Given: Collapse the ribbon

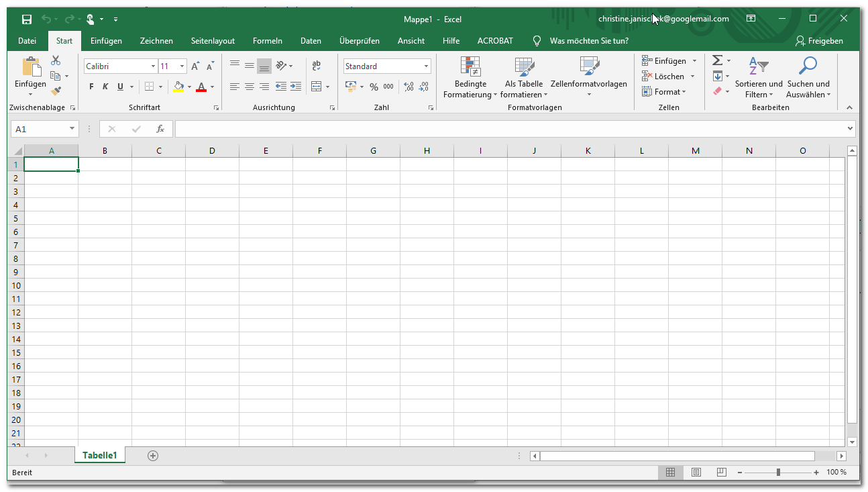Looking at the screenshot, I should pyautogui.click(x=849, y=107).
